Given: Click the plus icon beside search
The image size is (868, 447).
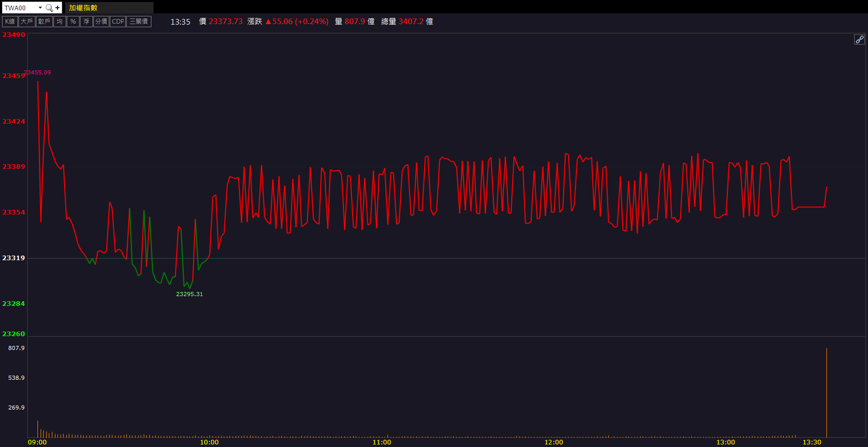Looking at the screenshot, I should [x=57, y=8].
